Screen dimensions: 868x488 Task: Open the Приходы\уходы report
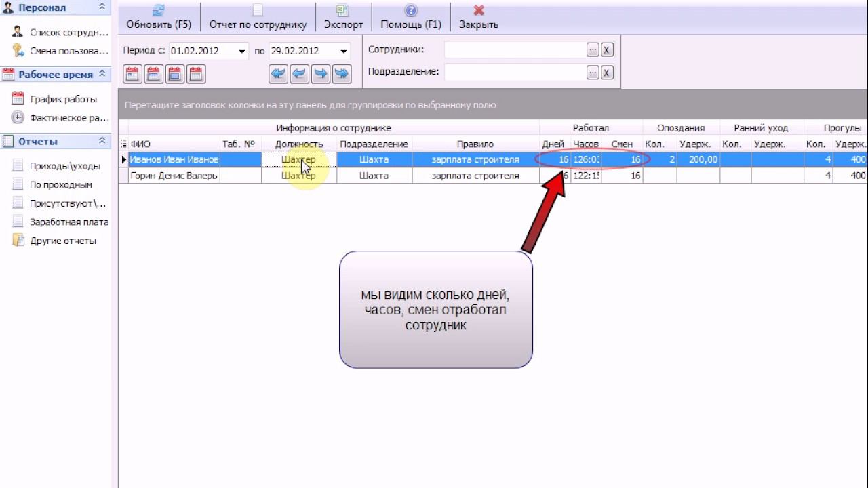56,166
